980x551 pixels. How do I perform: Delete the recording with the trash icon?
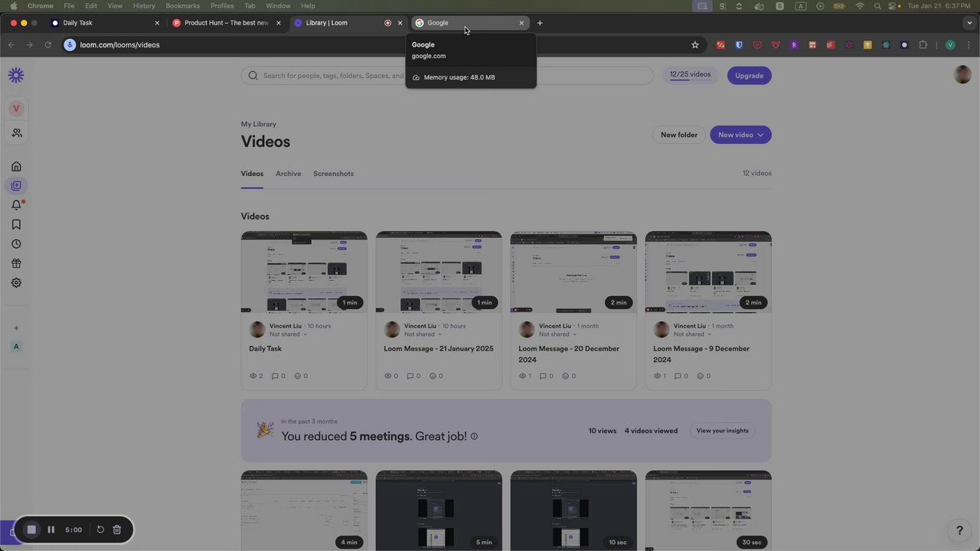click(x=117, y=530)
